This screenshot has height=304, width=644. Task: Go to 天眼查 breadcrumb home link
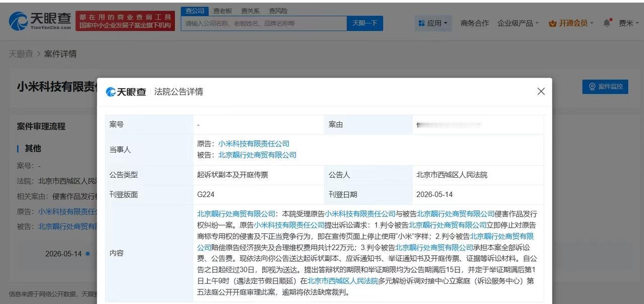(21, 54)
